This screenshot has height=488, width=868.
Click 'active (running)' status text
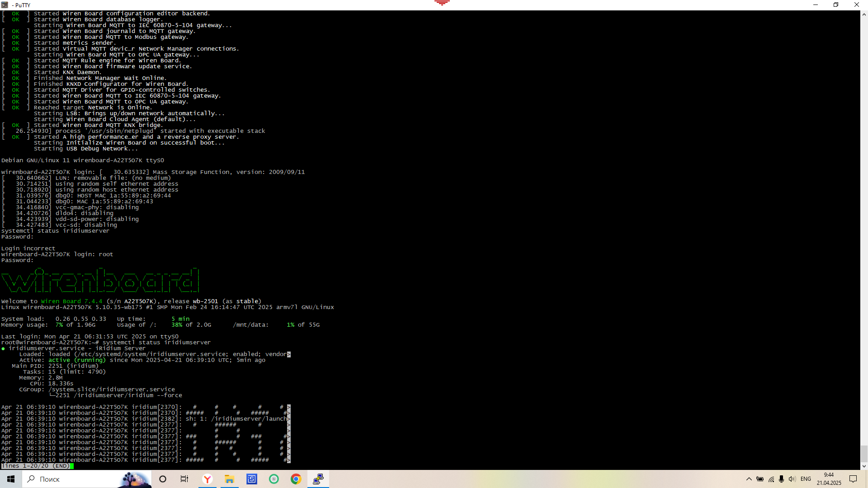pos(77,360)
